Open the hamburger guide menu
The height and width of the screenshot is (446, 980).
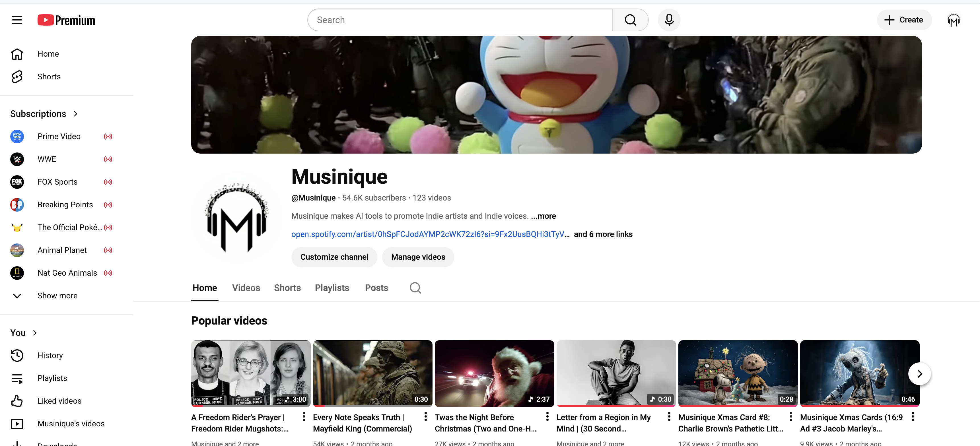[x=17, y=20]
